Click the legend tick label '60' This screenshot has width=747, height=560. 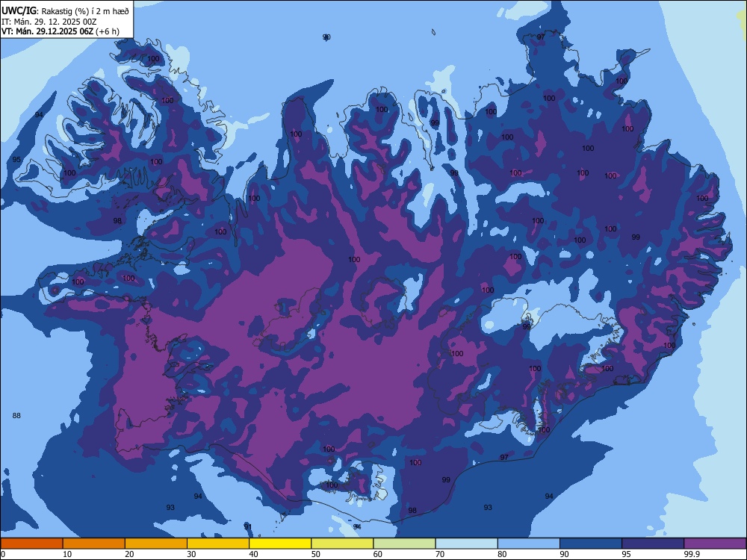click(378, 554)
